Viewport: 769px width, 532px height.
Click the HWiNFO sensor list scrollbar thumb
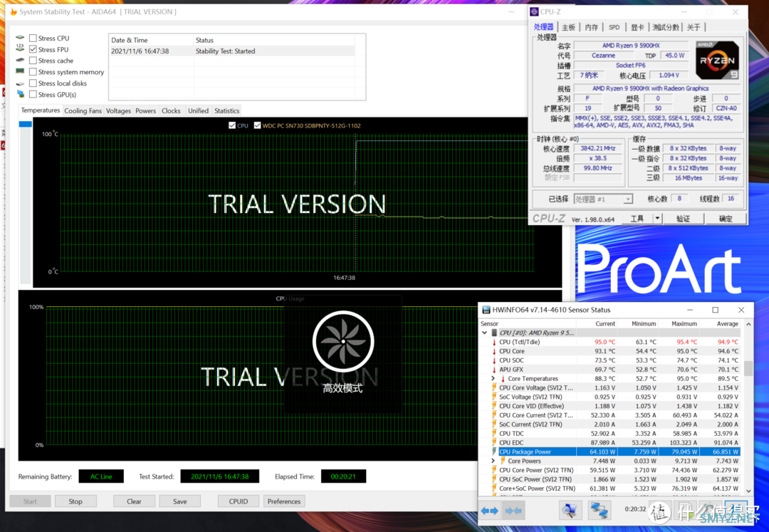click(748, 368)
